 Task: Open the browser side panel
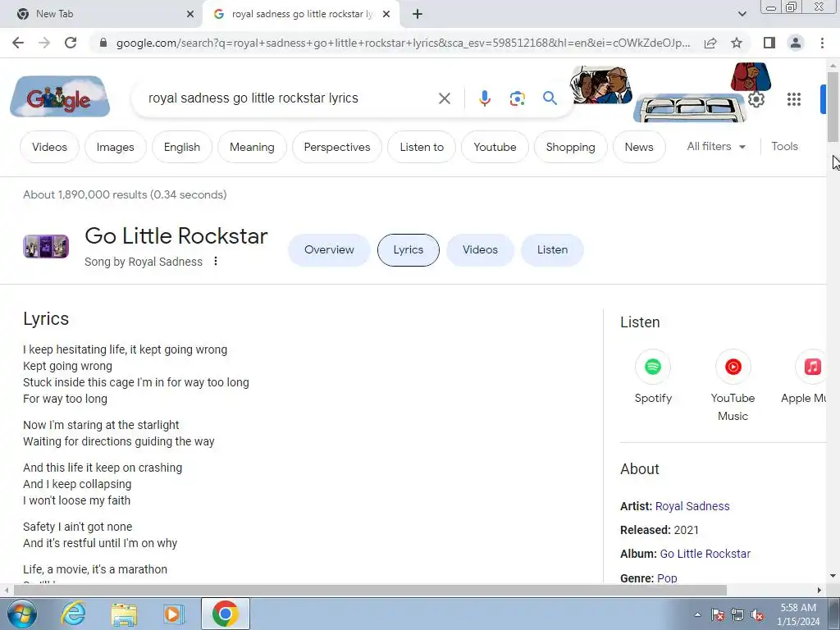pos(769,43)
